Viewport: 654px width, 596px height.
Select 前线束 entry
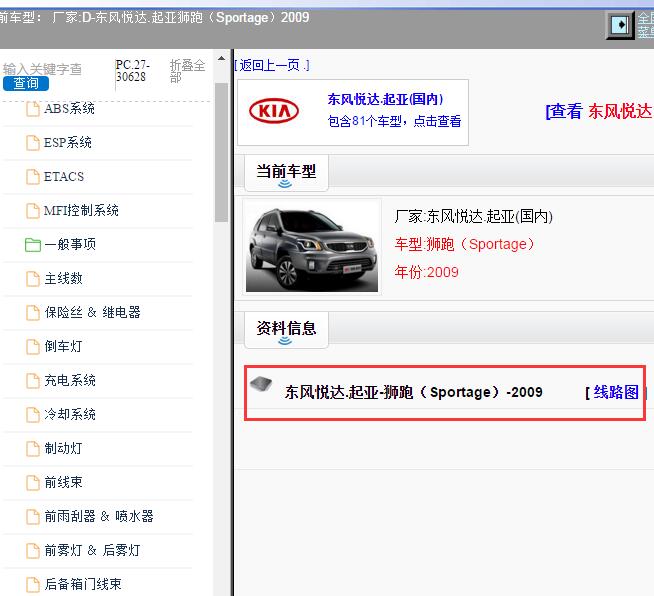pyautogui.click(x=63, y=483)
